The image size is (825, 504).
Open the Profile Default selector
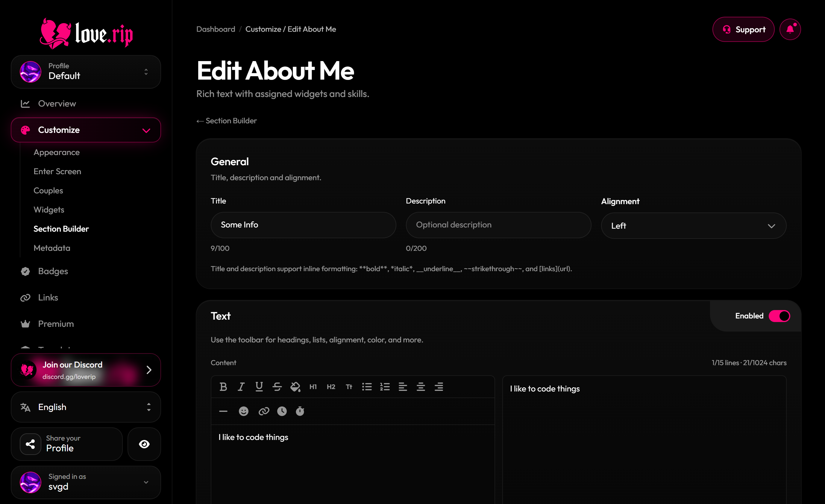(86, 72)
